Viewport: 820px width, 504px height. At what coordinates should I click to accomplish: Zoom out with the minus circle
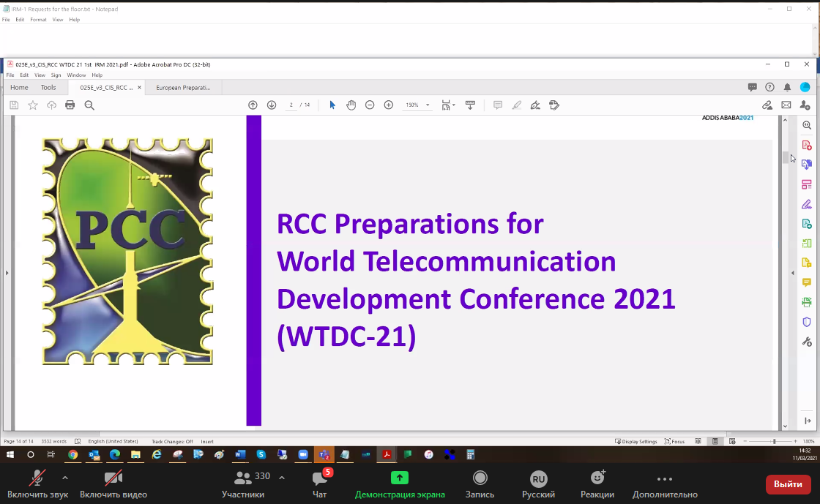(x=370, y=105)
